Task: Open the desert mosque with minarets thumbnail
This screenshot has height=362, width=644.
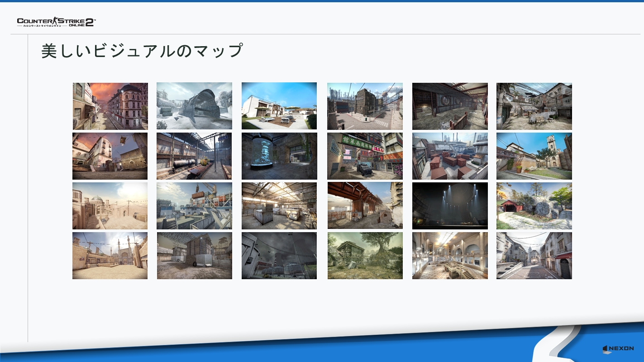Action: [x=110, y=256]
